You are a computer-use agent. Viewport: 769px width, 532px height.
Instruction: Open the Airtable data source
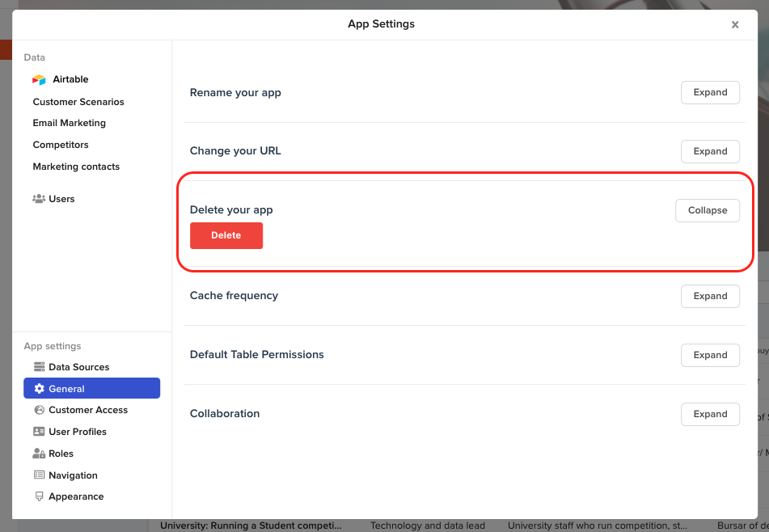[x=70, y=79]
